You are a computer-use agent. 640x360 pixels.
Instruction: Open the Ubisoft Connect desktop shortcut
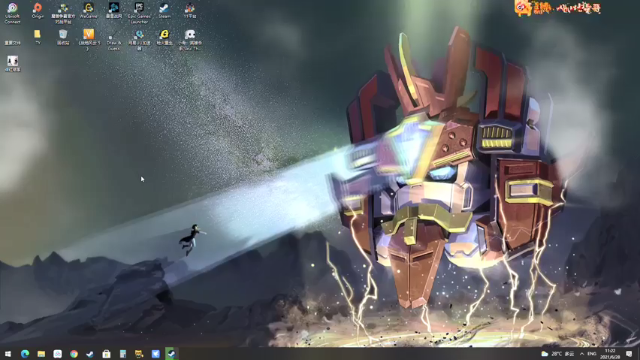pyautogui.click(x=12, y=13)
